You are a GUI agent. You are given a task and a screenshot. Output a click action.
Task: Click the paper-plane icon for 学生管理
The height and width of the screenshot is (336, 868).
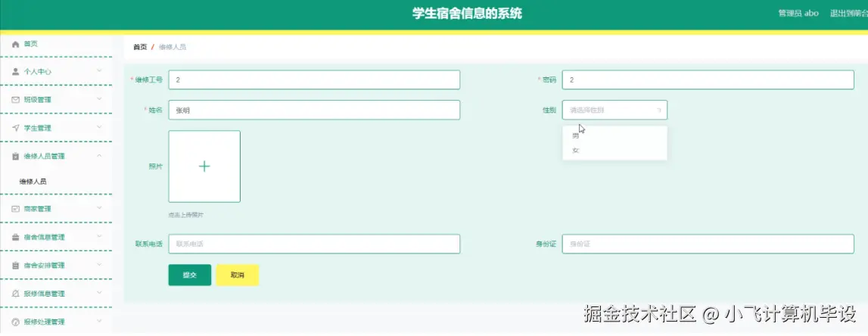click(15, 128)
